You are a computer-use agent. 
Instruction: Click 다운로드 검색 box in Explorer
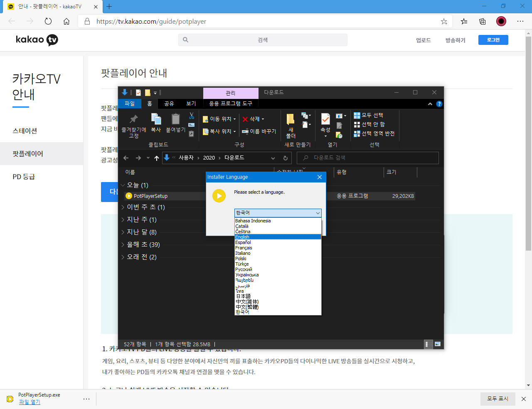click(x=368, y=158)
